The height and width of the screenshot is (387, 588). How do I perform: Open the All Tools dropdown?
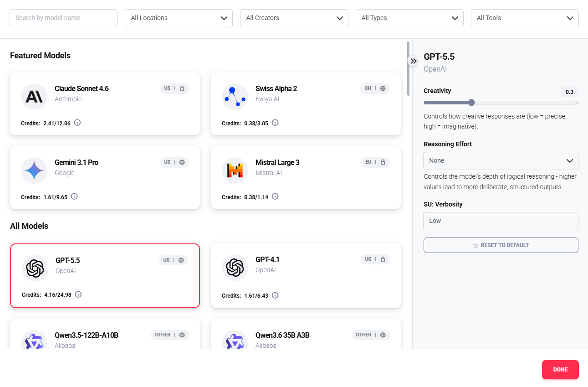(525, 18)
